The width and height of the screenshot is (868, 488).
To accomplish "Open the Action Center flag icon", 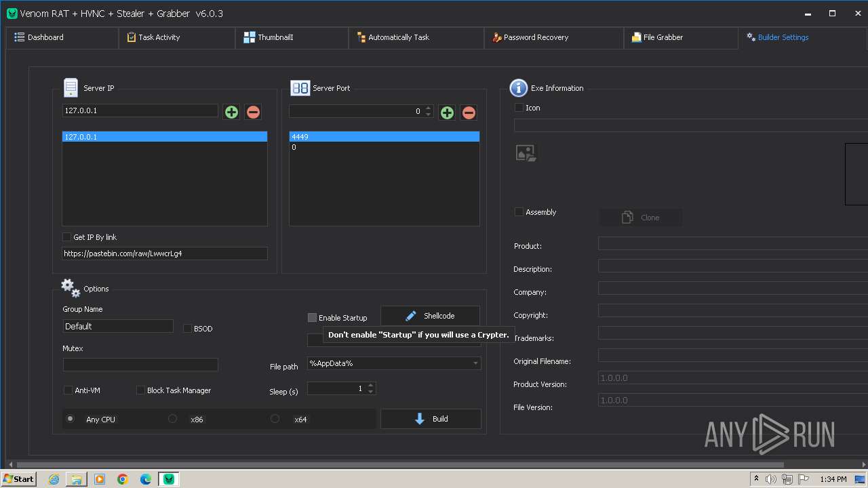I will click(x=804, y=479).
